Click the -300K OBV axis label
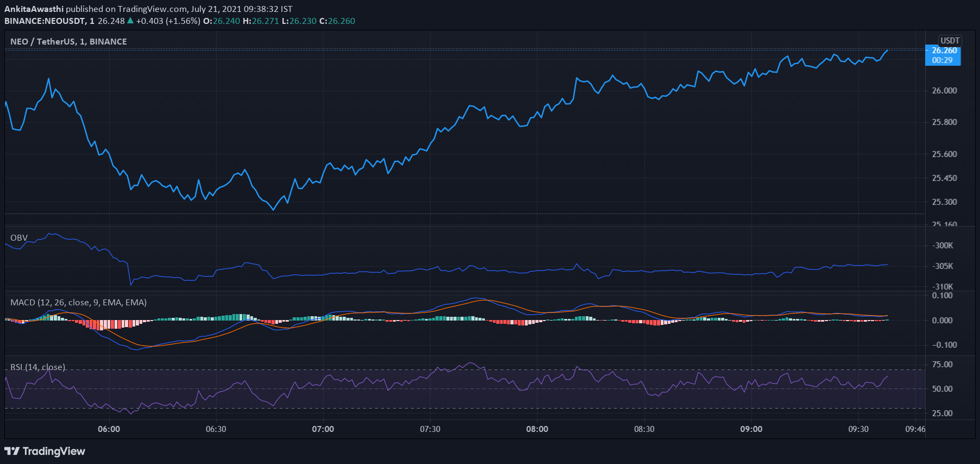Viewport: 980px width, 464px height. tap(943, 246)
